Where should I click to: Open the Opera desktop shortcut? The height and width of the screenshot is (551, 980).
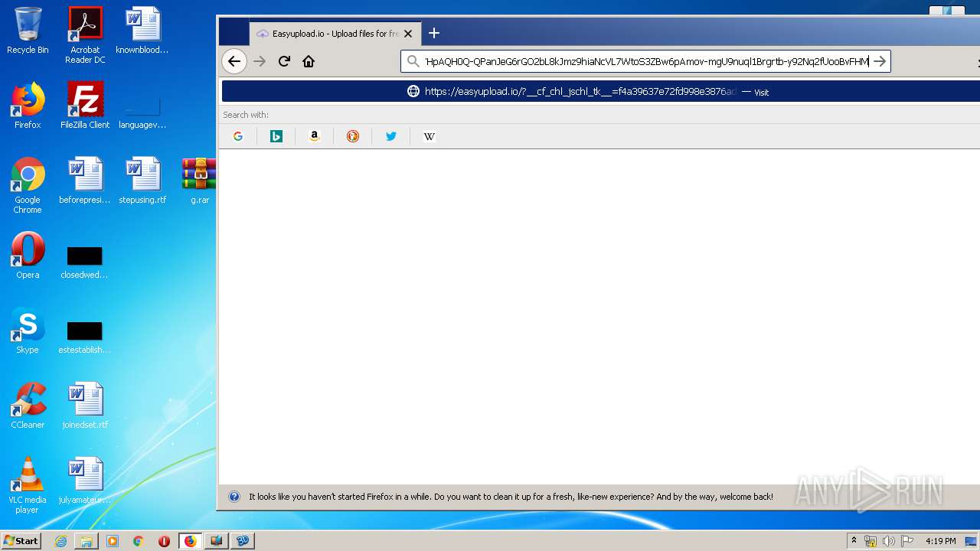tap(28, 256)
